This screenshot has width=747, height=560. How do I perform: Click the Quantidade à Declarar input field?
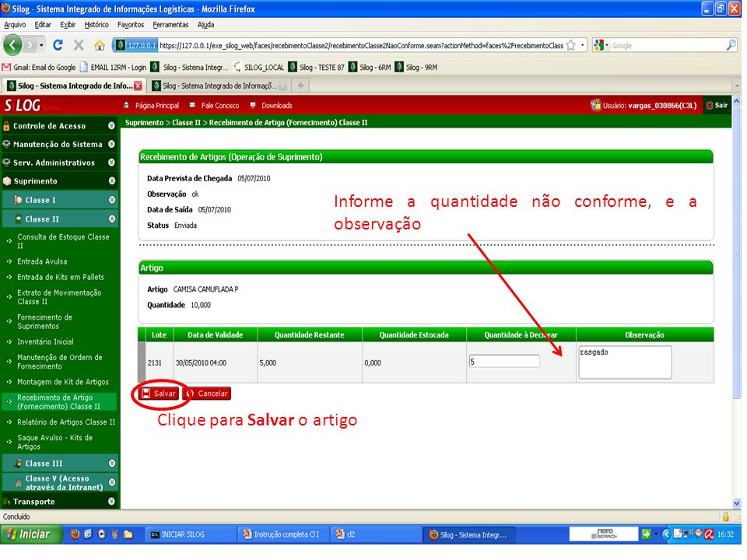[x=504, y=362]
